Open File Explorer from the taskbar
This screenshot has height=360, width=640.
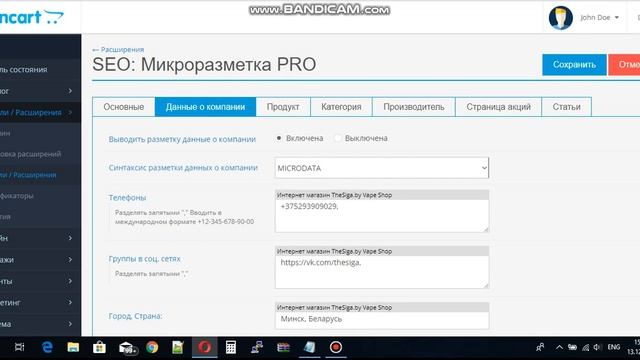[73, 347]
